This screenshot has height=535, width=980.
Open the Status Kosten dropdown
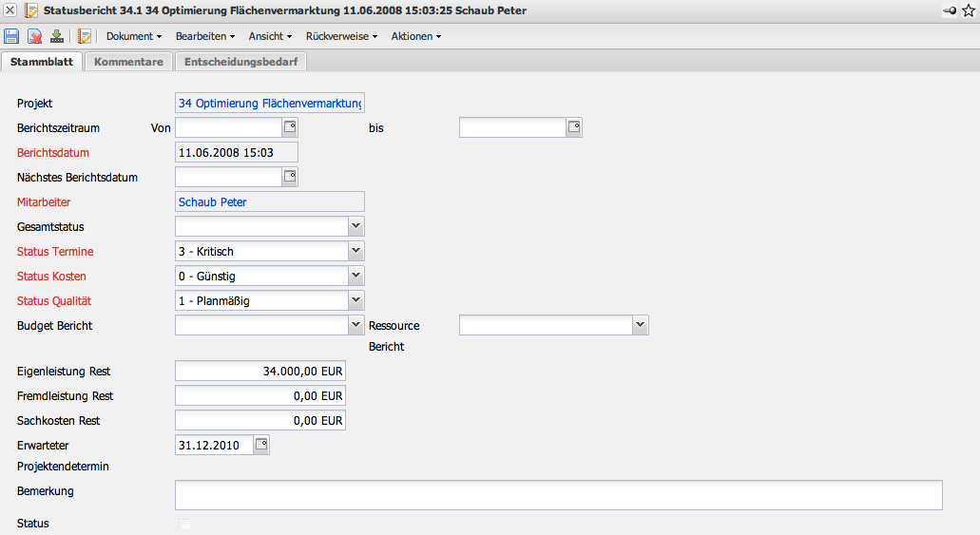(x=355, y=276)
